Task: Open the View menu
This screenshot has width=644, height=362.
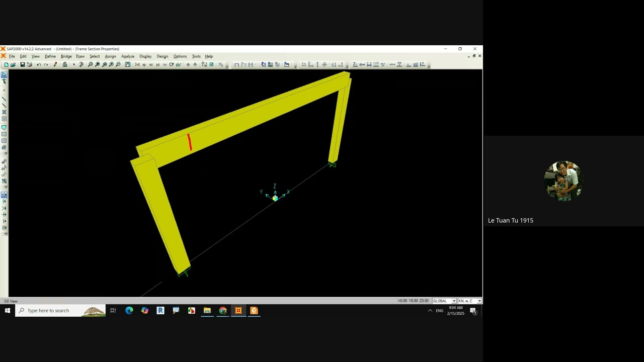Action: pyautogui.click(x=35, y=56)
